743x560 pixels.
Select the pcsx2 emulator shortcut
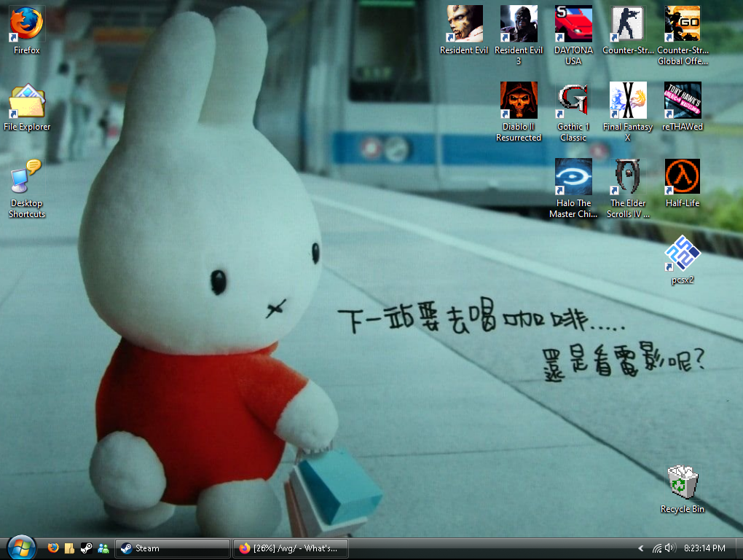pyautogui.click(x=683, y=260)
